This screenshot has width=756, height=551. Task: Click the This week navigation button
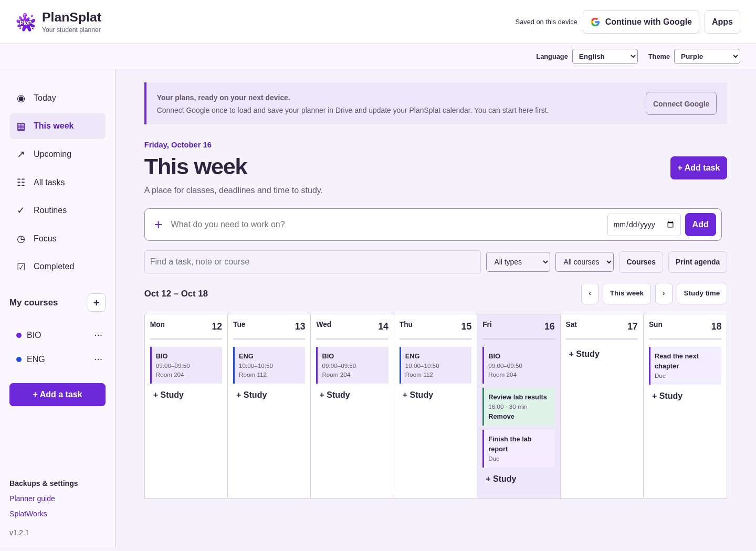pos(627,293)
